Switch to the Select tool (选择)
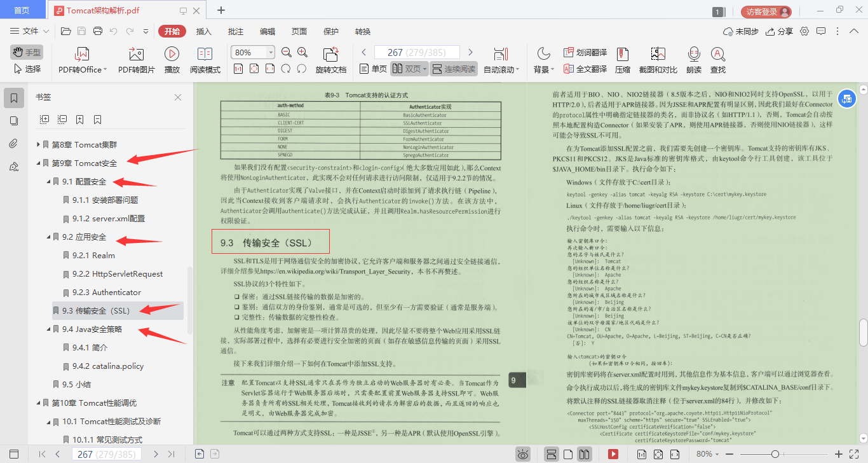868x463 pixels. pyautogui.click(x=26, y=69)
